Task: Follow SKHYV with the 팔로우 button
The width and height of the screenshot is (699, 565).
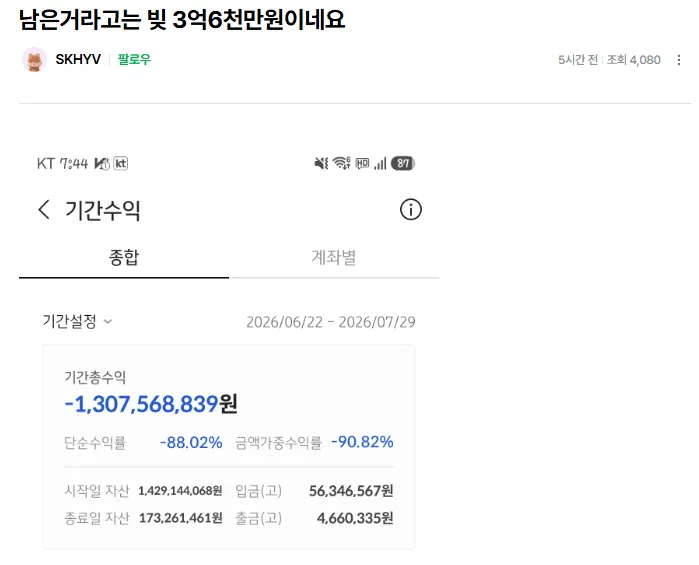Action: click(x=134, y=59)
